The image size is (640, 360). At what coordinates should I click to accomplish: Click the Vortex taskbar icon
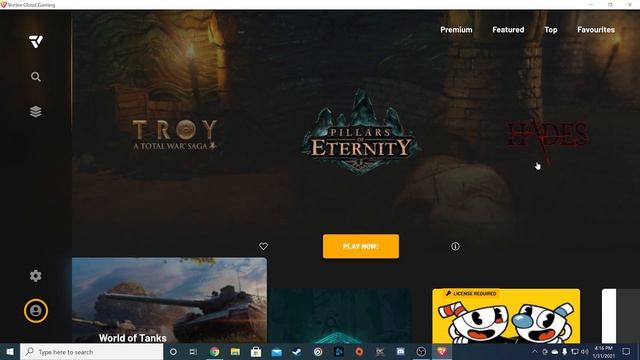pyautogui.click(x=442, y=352)
